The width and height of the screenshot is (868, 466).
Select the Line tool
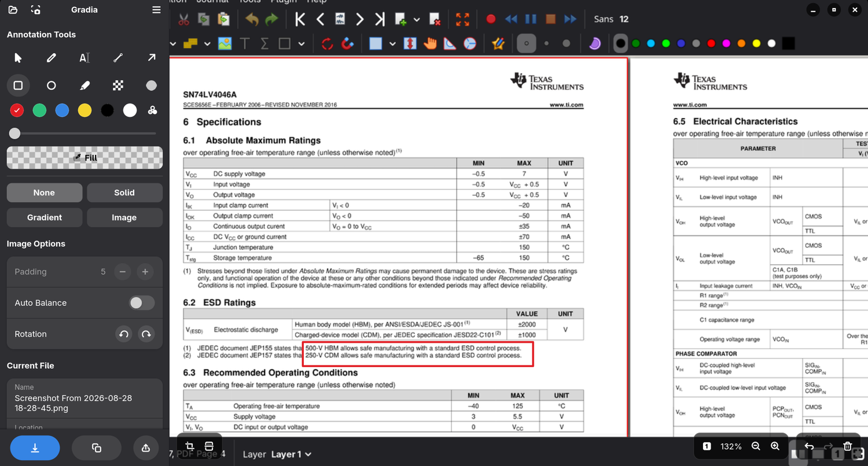[x=118, y=58]
